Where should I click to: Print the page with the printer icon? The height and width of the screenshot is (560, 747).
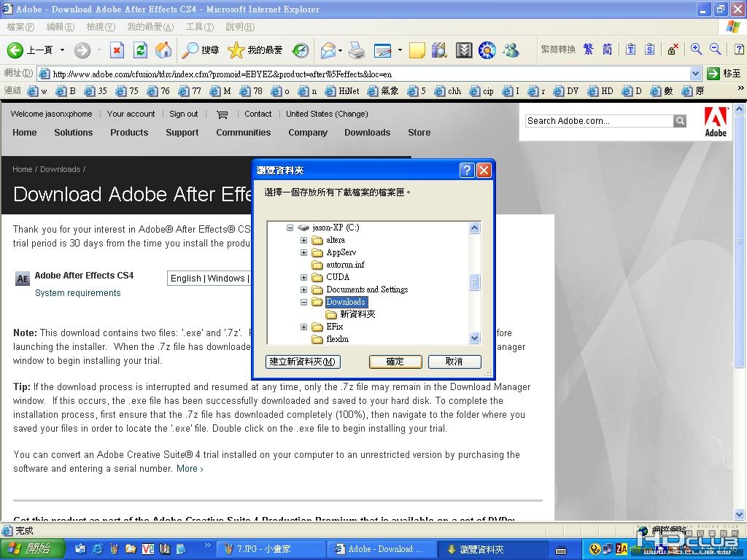pyautogui.click(x=357, y=50)
